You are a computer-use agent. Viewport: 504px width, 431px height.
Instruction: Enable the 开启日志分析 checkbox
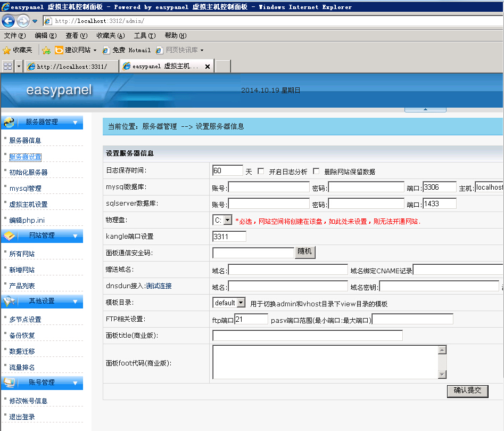(261, 171)
